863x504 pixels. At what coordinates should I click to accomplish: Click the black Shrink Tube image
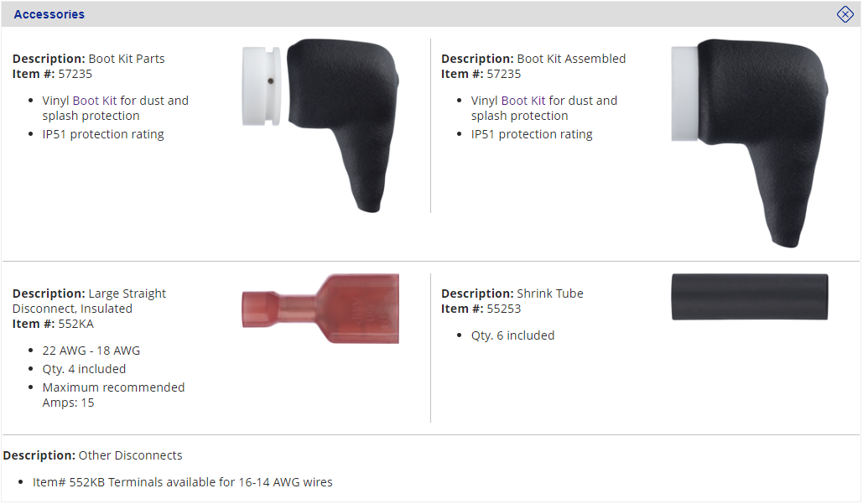click(749, 297)
